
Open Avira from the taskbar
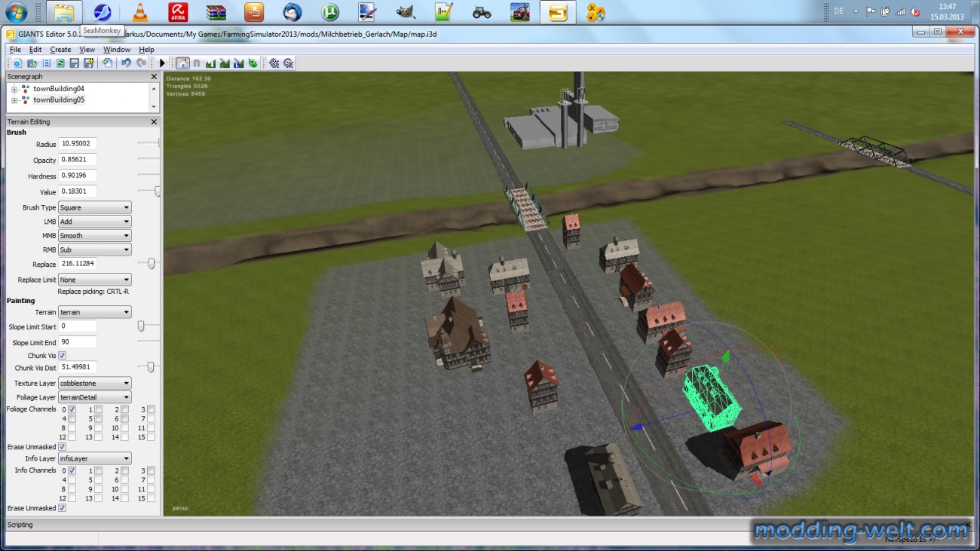[178, 12]
